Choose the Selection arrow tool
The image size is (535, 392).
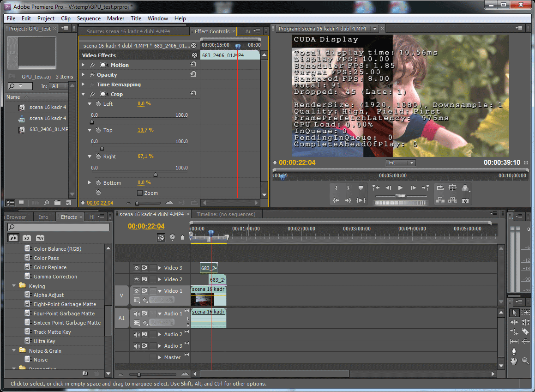[x=514, y=312]
